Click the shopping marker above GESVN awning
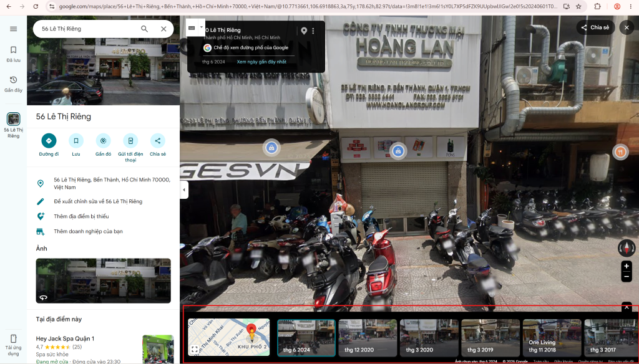The image size is (639, 364). 271,147
